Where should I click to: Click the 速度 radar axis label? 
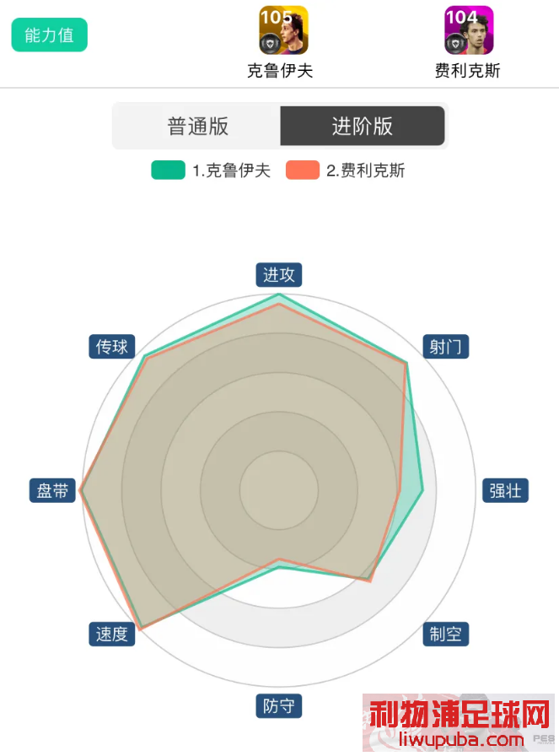[x=112, y=634]
